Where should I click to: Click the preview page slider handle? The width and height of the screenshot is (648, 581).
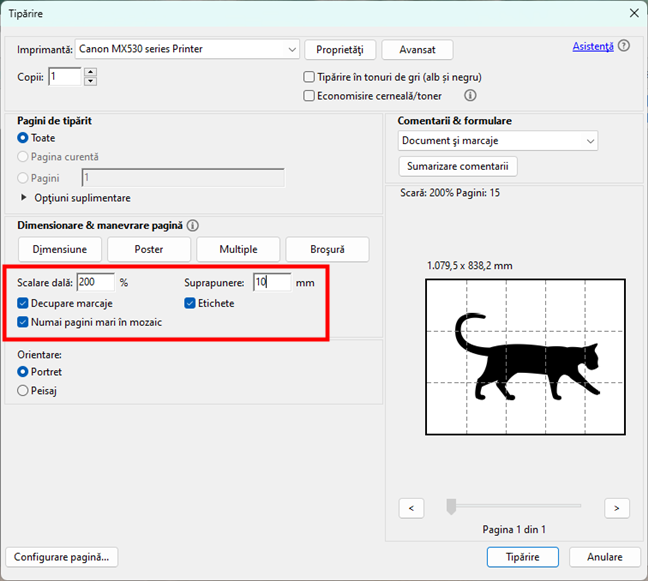pyautogui.click(x=451, y=507)
